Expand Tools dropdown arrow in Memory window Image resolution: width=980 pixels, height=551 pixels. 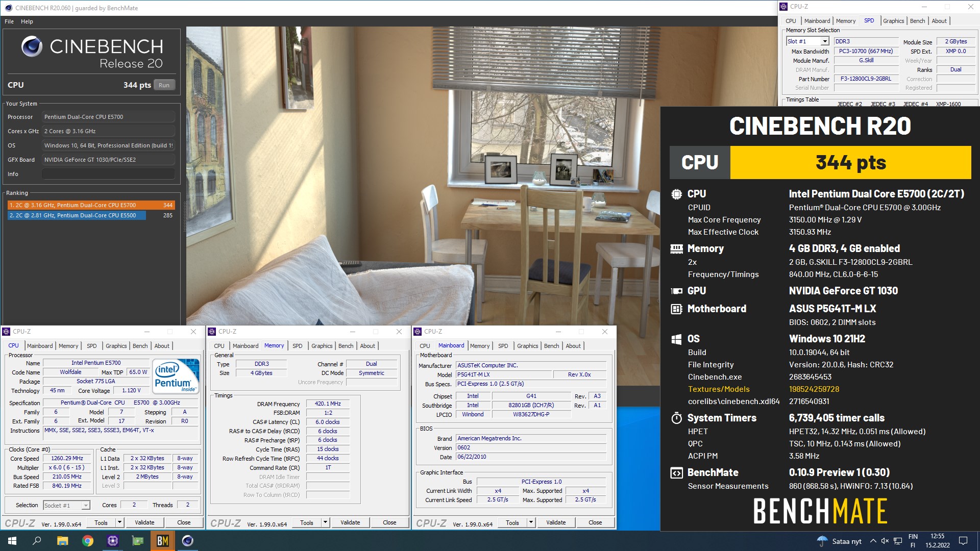coord(325,522)
